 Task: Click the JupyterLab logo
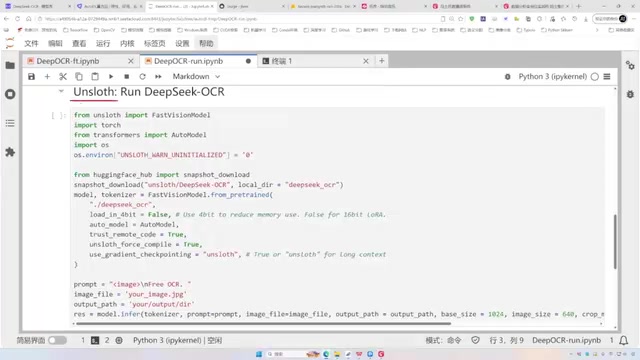10,43
